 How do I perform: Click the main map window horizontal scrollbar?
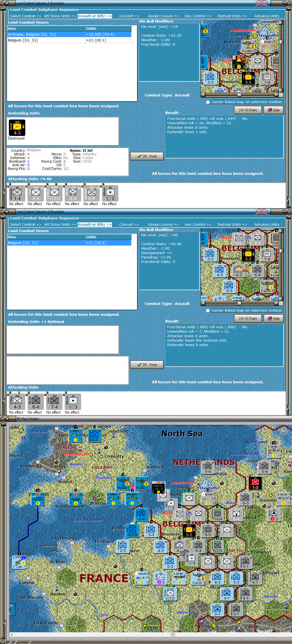(x=151, y=635)
